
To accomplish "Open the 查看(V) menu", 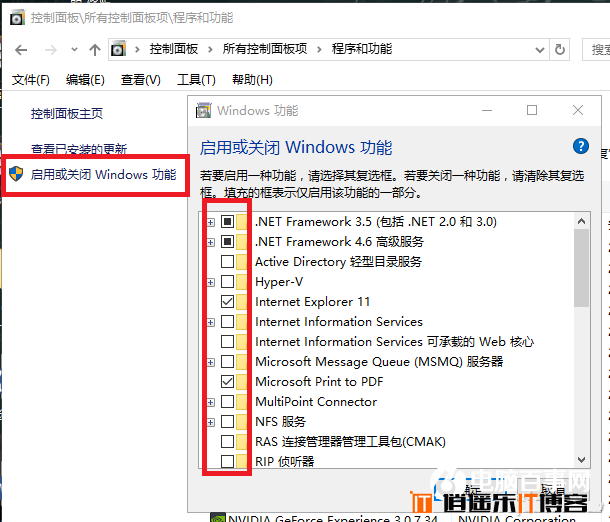I will pyautogui.click(x=140, y=80).
